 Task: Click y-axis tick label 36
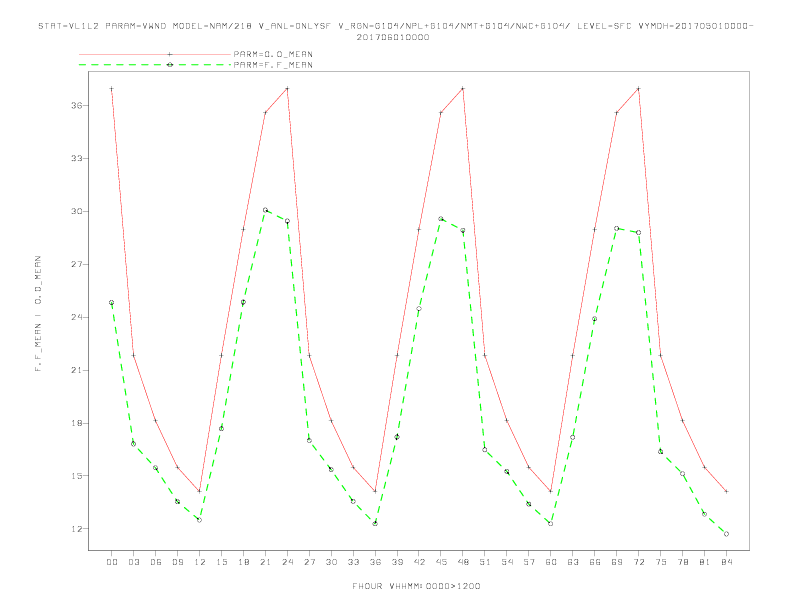coord(77,106)
